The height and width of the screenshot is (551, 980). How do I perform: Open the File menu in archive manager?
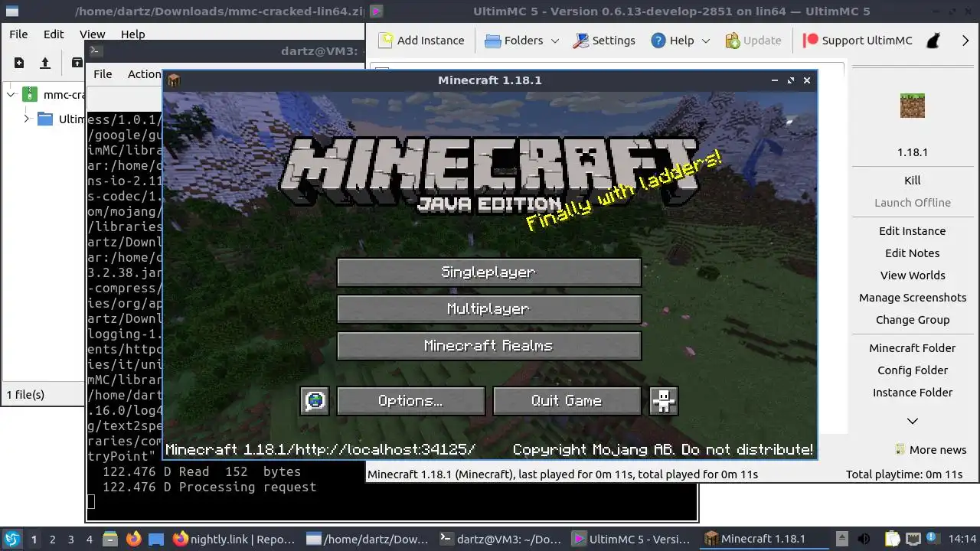[18, 34]
